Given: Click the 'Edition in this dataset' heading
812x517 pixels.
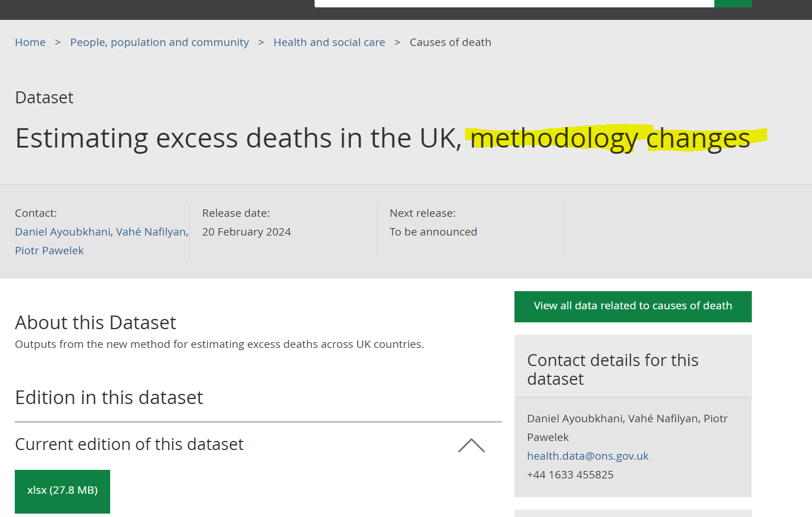Looking at the screenshot, I should coord(109,397).
